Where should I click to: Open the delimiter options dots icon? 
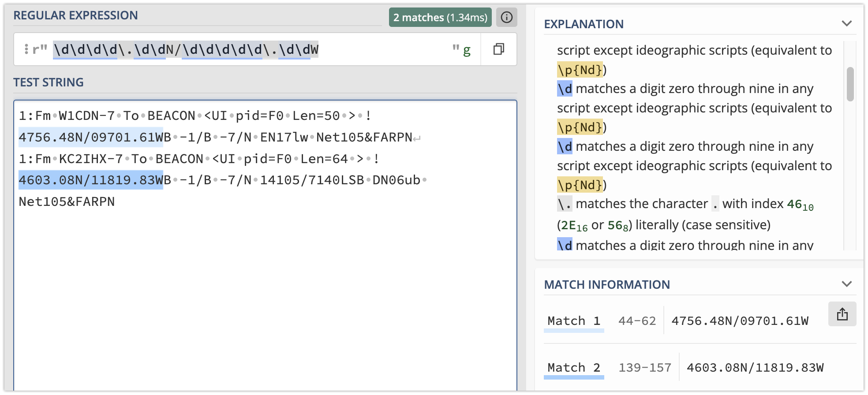pyautogui.click(x=26, y=49)
